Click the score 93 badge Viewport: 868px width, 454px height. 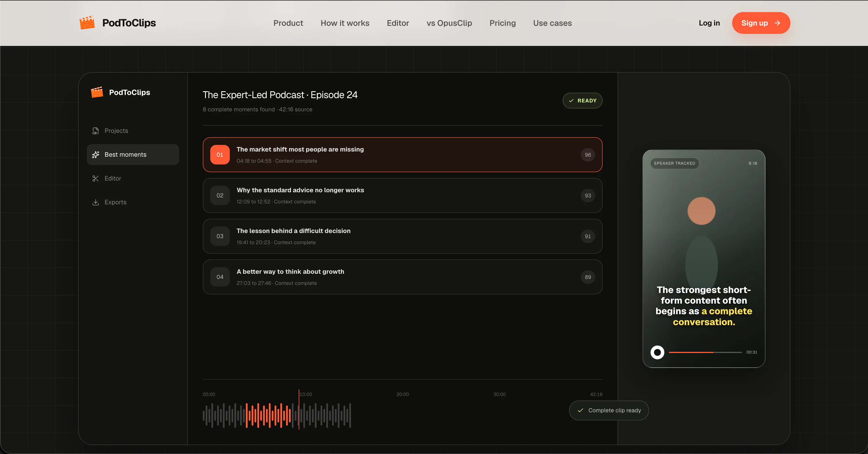(588, 195)
